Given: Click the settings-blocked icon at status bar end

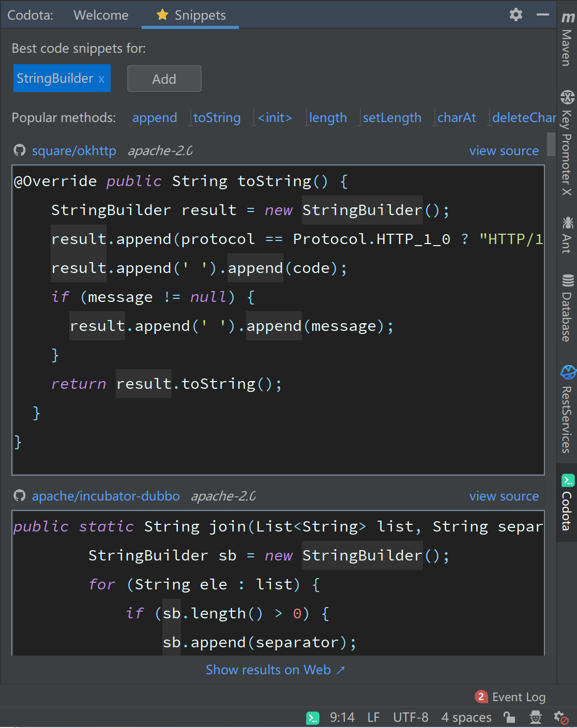Looking at the screenshot, I should 561,718.
